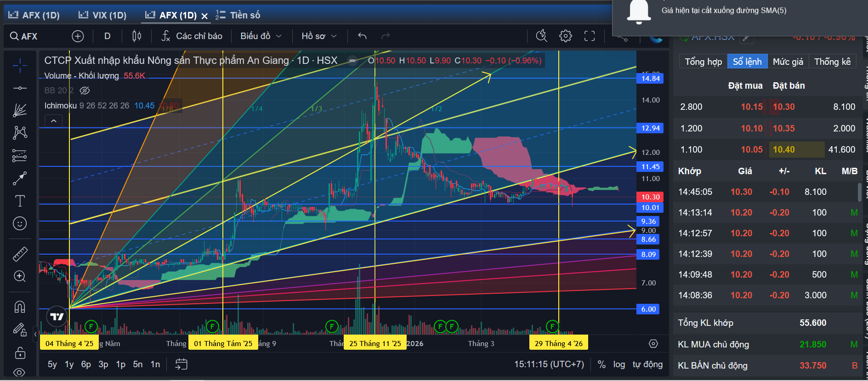Open the emoji and icon picker
Viewport: 868px width, 381px height.
[x=20, y=224]
